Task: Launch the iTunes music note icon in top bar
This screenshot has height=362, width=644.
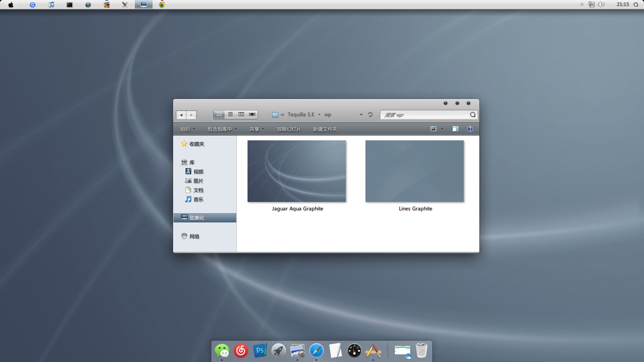Action: [x=51, y=5]
